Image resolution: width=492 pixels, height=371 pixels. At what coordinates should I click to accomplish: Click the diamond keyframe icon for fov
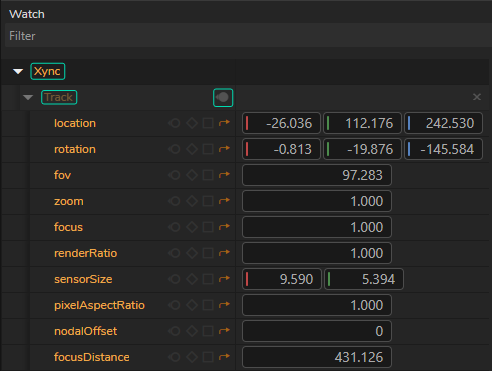(x=192, y=175)
